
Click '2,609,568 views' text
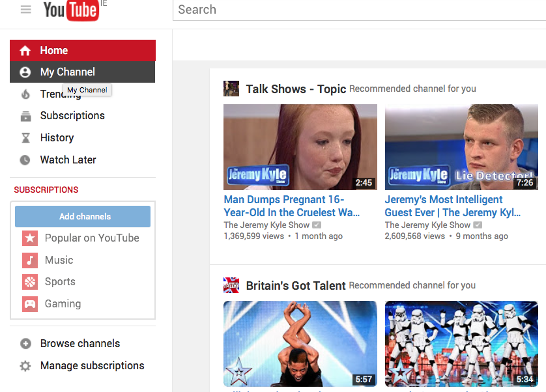[x=415, y=236]
